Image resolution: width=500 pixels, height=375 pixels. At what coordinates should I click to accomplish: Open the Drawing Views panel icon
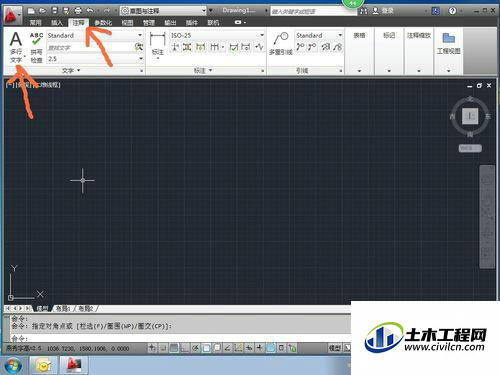click(449, 43)
